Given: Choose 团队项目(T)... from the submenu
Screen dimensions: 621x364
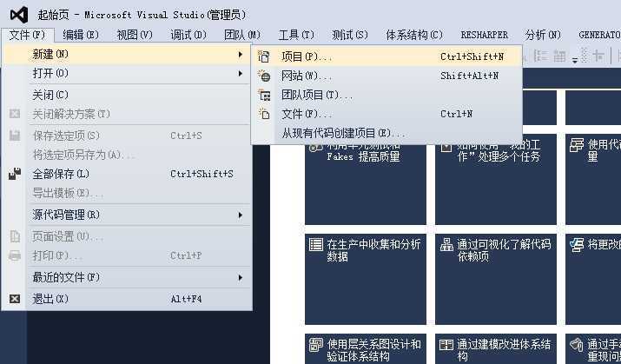Looking at the screenshot, I should click(386, 95).
